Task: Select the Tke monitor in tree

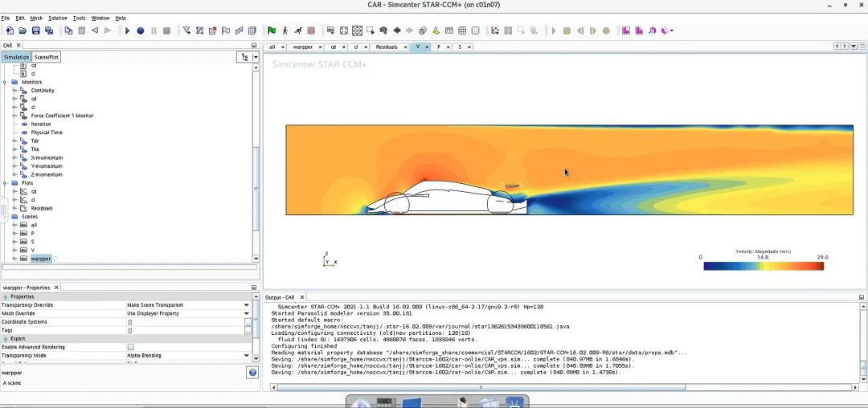Action: (35, 149)
